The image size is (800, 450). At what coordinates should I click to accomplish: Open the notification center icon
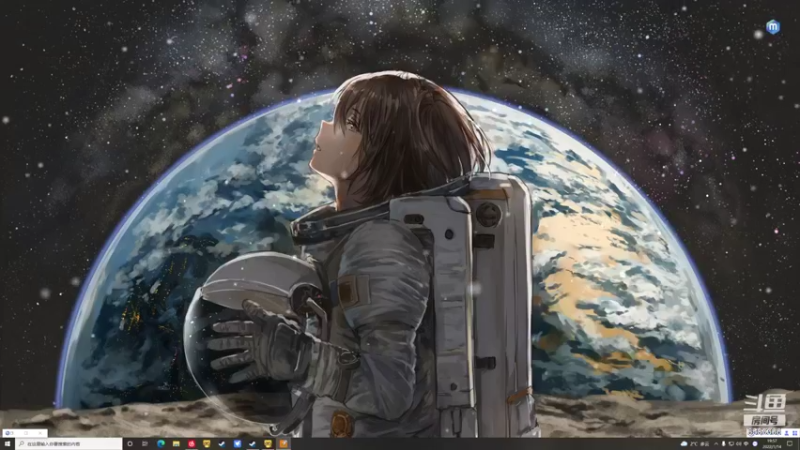coord(790,444)
